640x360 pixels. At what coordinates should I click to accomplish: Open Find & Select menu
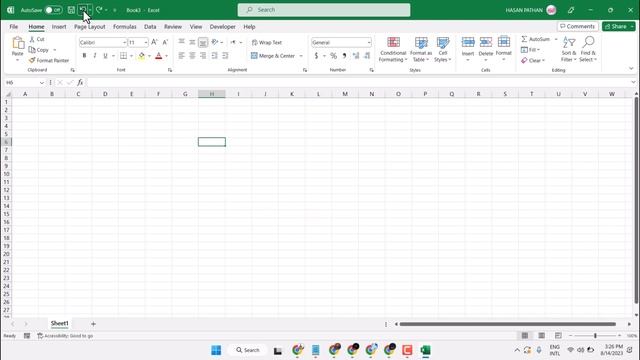pyautogui.click(x=588, y=49)
